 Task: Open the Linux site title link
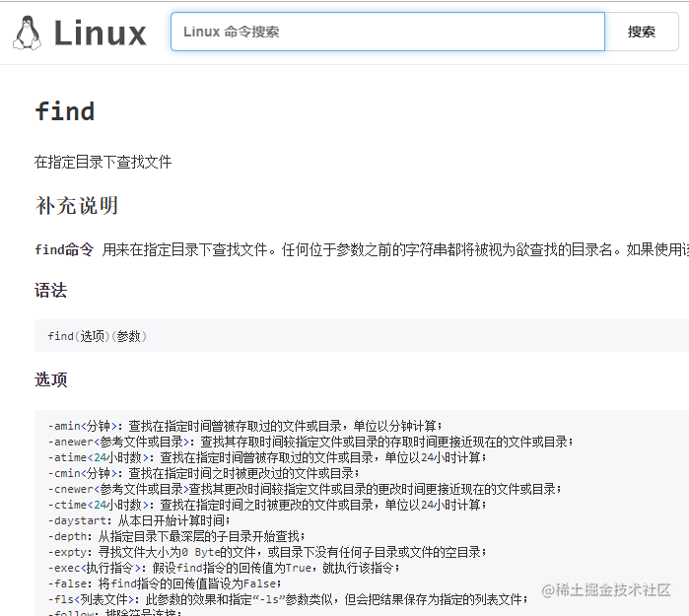coord(101,33)
